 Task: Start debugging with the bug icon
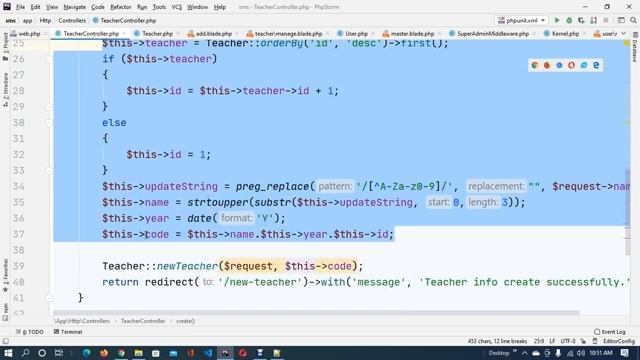569,20
